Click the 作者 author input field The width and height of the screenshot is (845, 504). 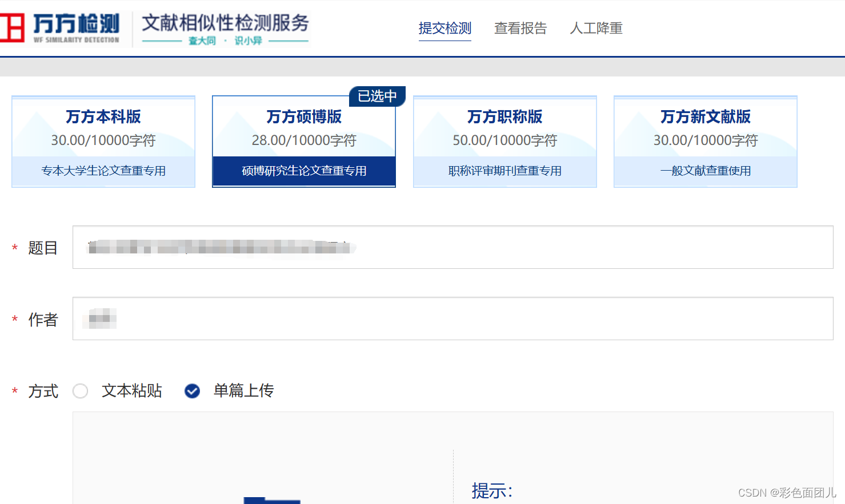point(453,318)
